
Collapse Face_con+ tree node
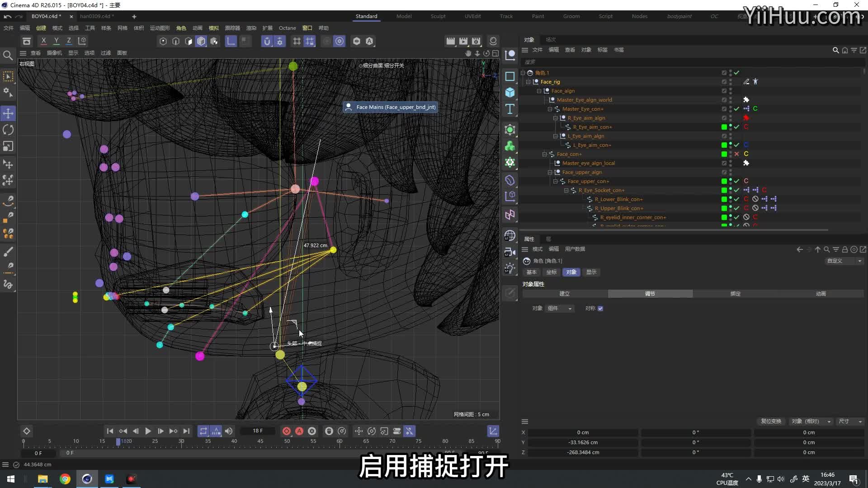pos(545,154)
